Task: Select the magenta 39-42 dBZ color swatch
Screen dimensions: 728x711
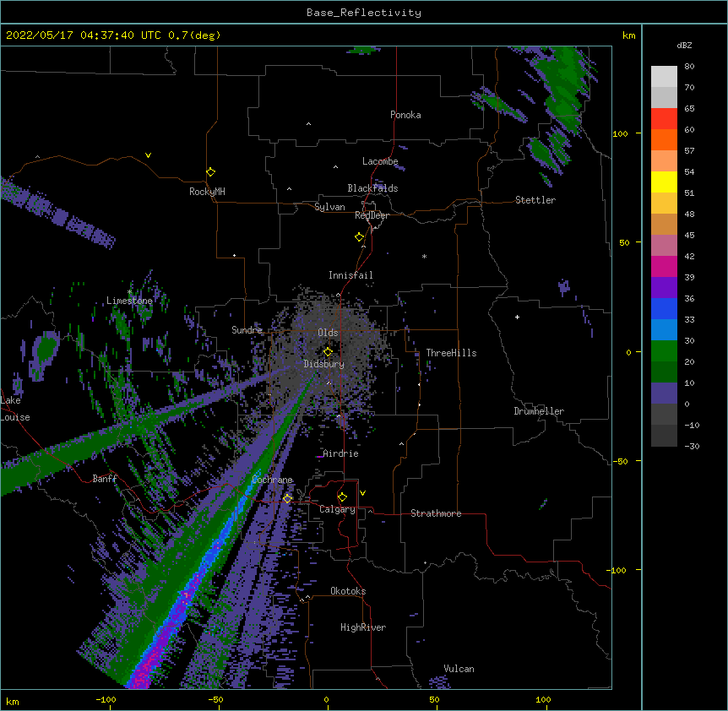Action: click(664, 266)
